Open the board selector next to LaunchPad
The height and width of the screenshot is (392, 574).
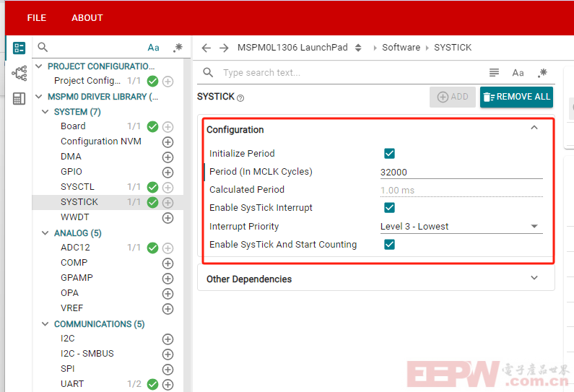click(358, 48)
